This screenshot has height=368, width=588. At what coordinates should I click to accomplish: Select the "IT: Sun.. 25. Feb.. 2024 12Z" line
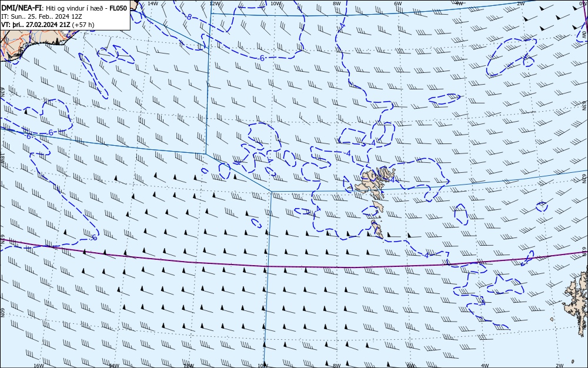(42, 16)
